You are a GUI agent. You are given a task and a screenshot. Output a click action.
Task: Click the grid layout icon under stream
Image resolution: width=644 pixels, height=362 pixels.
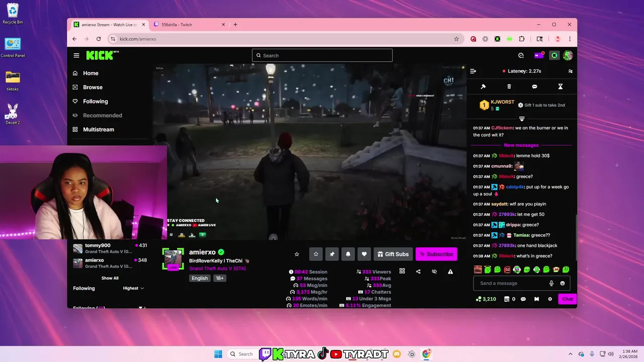pyautogui.click(x=402, y=271)
